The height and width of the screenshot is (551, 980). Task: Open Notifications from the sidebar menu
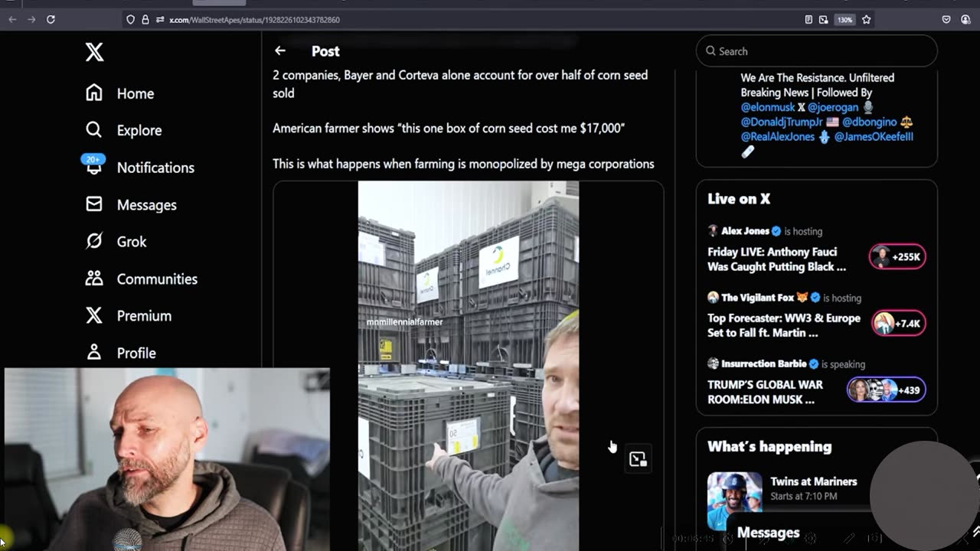pyautogui.click(x=155, y=168)
